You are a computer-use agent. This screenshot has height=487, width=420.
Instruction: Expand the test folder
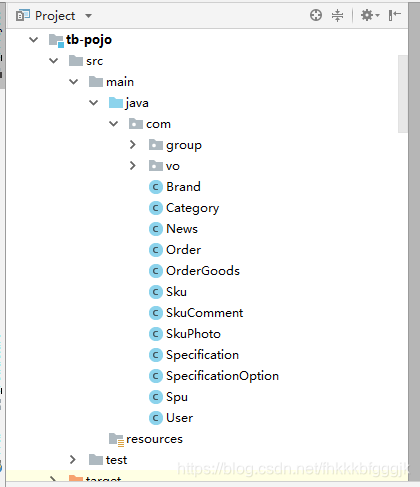pyautogui.click(x=73, y=460)
